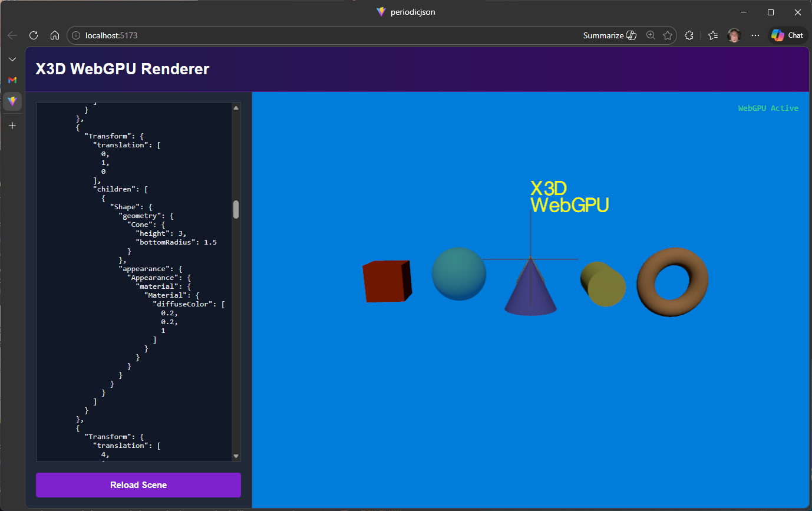
Task: Open browser Settings and more menu
Action: tap(755, 35)
